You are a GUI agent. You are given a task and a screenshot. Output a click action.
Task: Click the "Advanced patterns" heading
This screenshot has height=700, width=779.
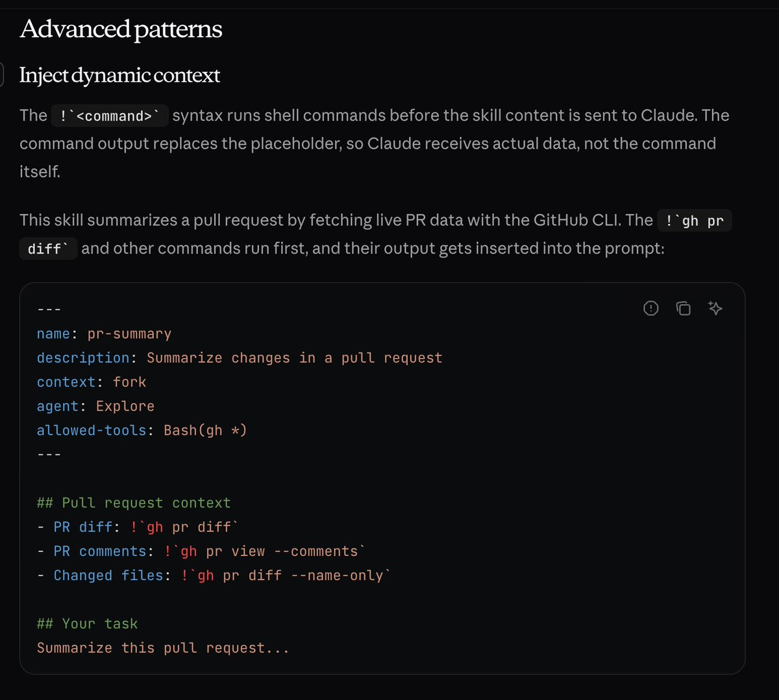(121, 29)
